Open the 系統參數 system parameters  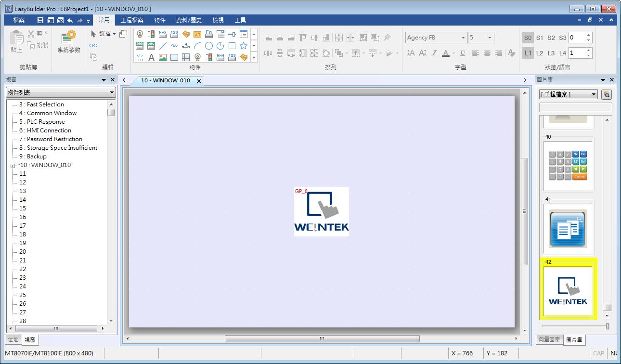69,42
